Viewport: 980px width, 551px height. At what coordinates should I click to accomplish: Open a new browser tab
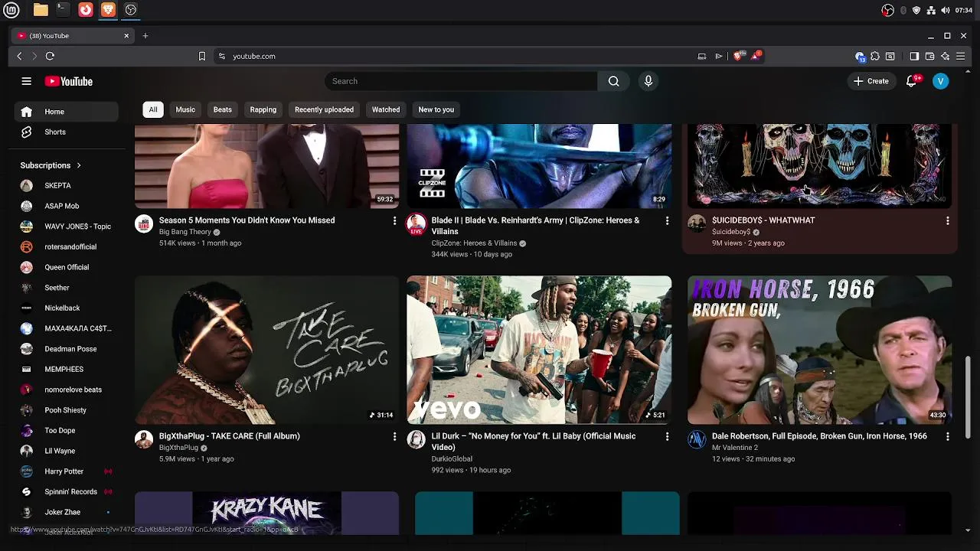pyautogui.click(x=145, y=35)
